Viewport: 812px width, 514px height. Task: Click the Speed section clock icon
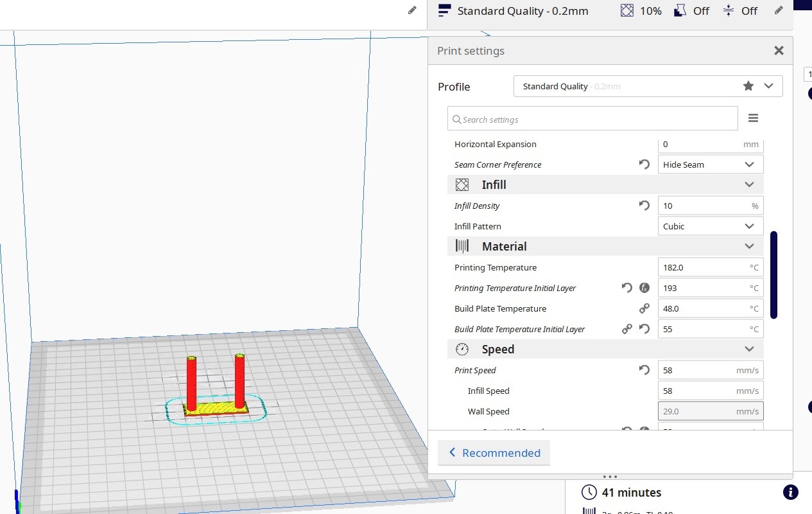click(462, 349)
